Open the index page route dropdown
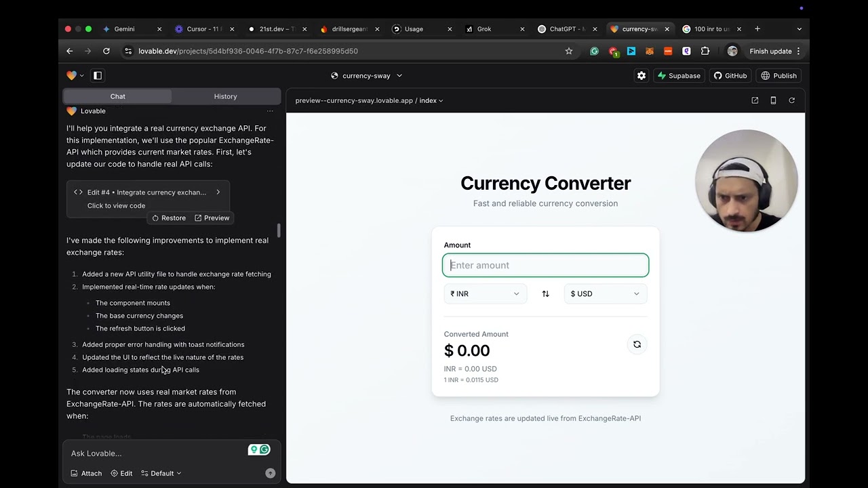 click(431, 100)
